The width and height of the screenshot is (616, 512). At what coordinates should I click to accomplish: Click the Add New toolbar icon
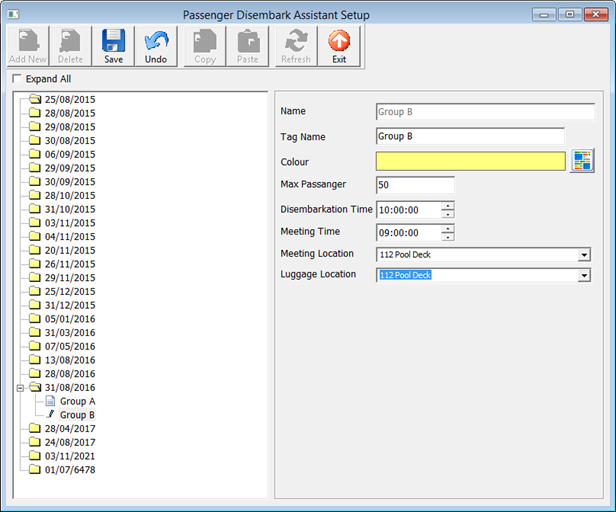tap(28, 46)
